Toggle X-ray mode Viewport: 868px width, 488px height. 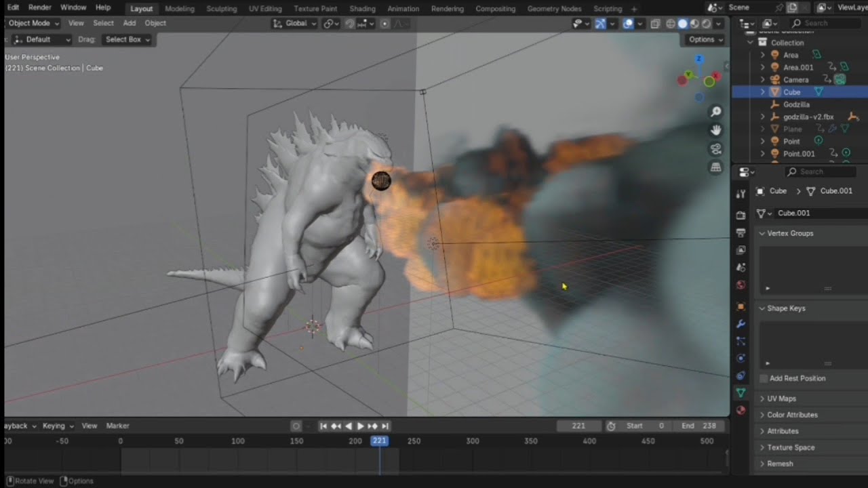pos(655,24)
